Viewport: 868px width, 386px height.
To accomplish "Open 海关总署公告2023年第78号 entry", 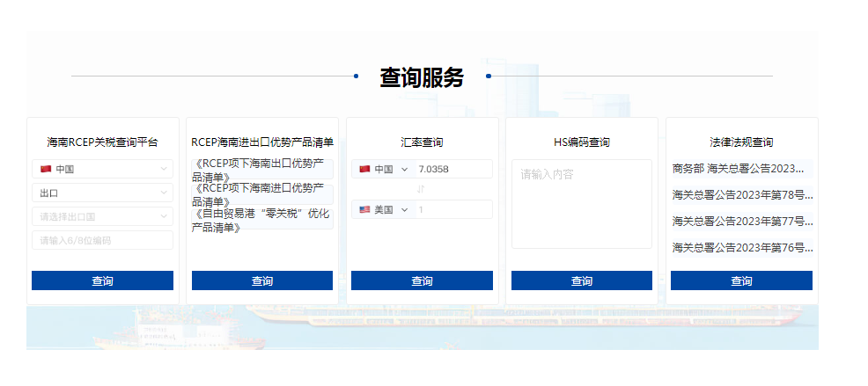I will click(742, 194).
